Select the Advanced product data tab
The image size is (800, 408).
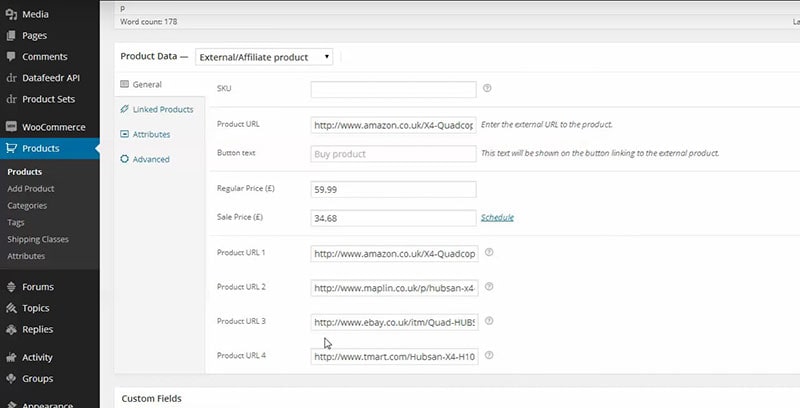click(150, 159)
